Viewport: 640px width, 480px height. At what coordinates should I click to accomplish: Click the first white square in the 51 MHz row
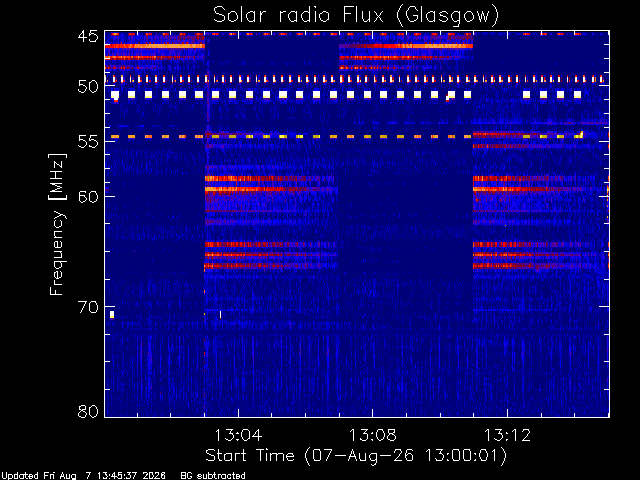point(115,95)
